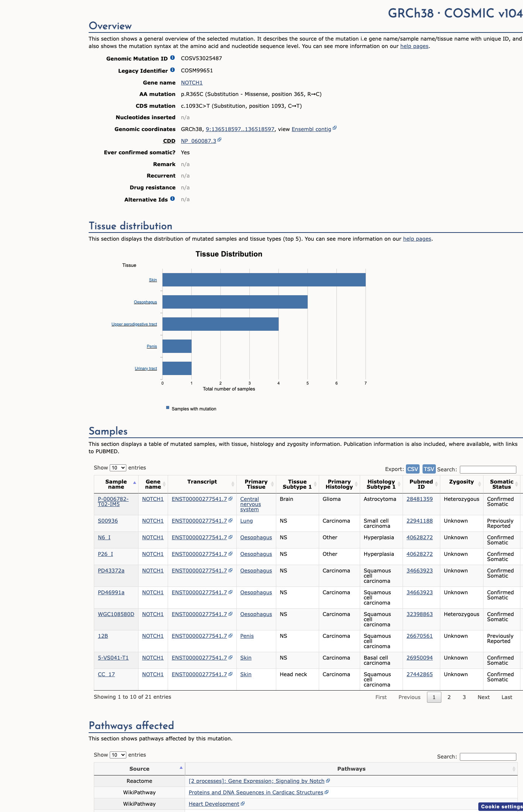Click info icon beside Legacy Identifier
Image resolution: width=523 pixels, height=812 pixels.
(172, 70)
